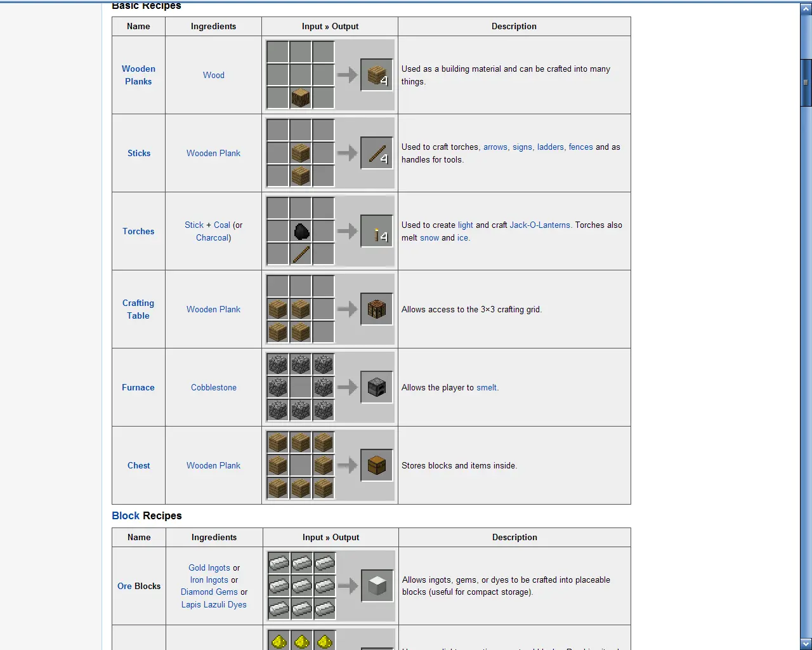Image resolution: width=812 pixels, height=650 pixels.
Task: Follow the smelt link in Furnace description
Action: [x=487, y=387]
